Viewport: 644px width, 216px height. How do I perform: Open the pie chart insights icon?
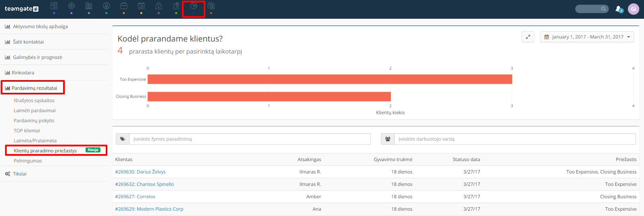[x=194, y=6]
